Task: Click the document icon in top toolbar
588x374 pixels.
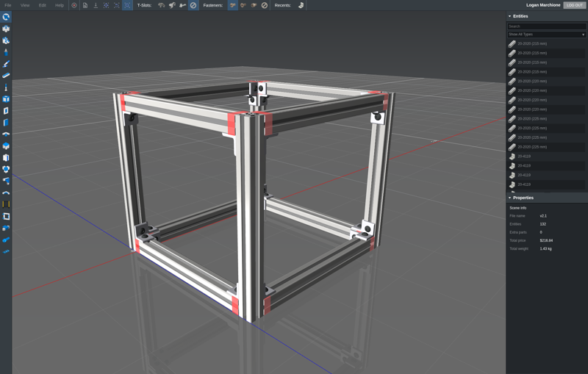Action: click(x=85, y=5)
